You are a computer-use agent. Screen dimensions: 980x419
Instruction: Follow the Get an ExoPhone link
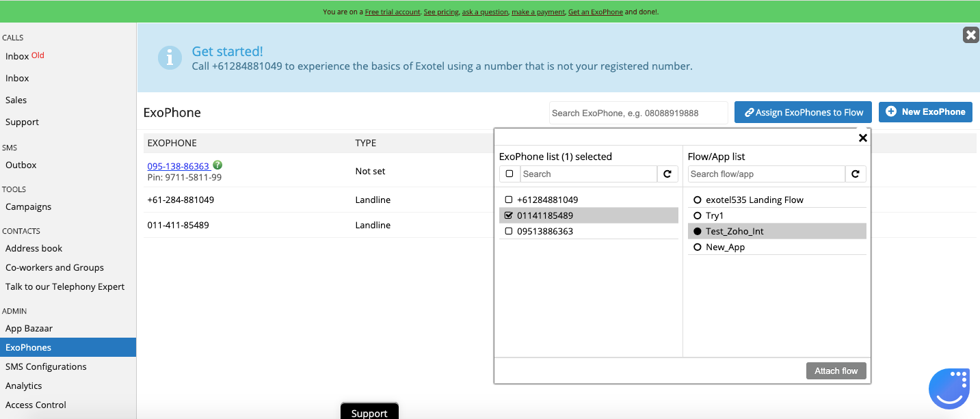595,12
